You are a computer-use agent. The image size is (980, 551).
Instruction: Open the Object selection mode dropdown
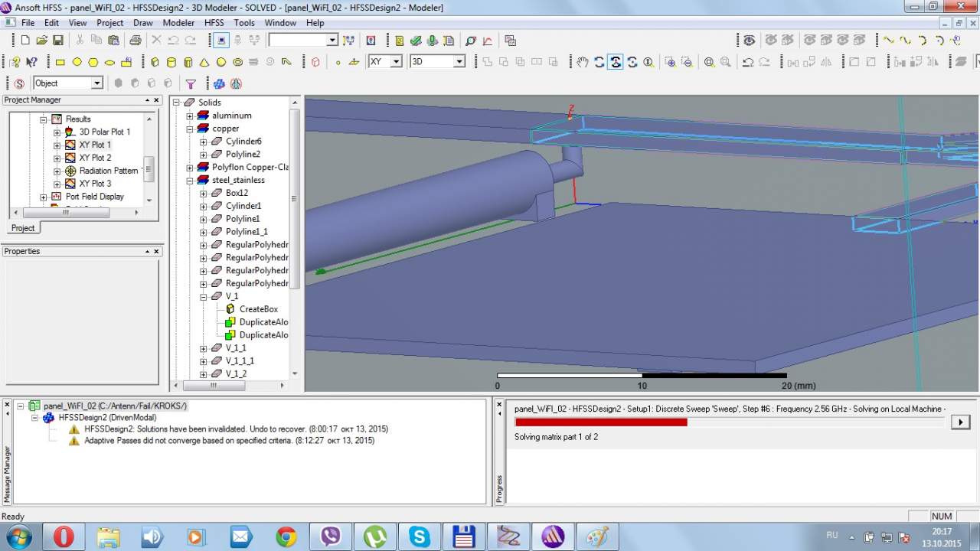click(x=96, y=83)
